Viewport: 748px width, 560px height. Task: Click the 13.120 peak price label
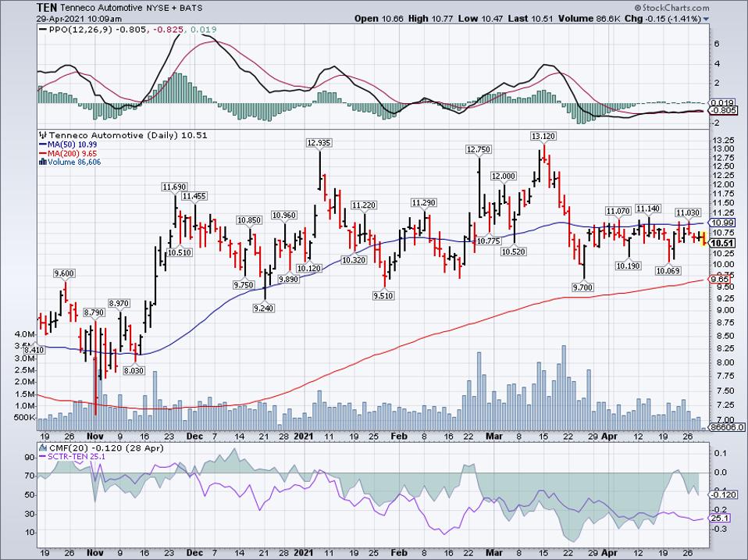click(x=543, y=137)
